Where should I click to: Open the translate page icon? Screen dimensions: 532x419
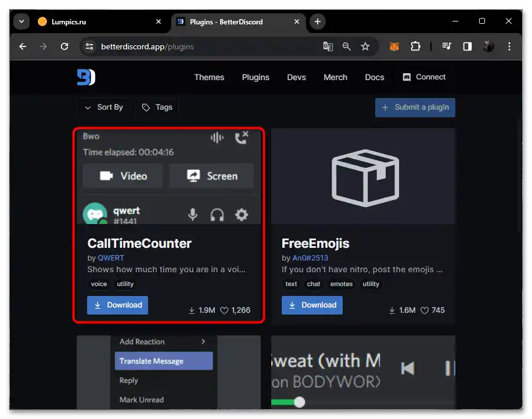click(328, 46)
